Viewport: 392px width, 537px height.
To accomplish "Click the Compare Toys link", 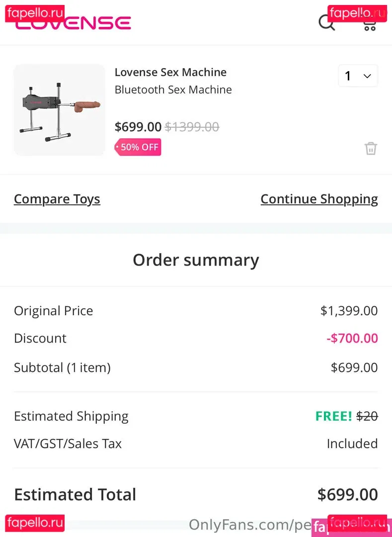I will [x=57, y=199].
